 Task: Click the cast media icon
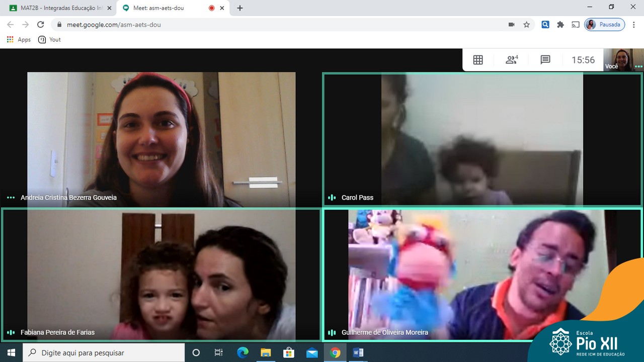[576, 25]
